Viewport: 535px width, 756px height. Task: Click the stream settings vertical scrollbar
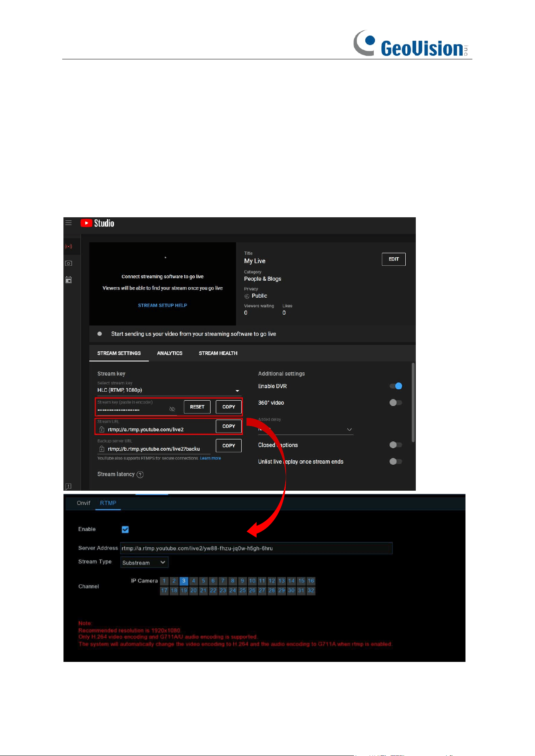tap(413, 402)
